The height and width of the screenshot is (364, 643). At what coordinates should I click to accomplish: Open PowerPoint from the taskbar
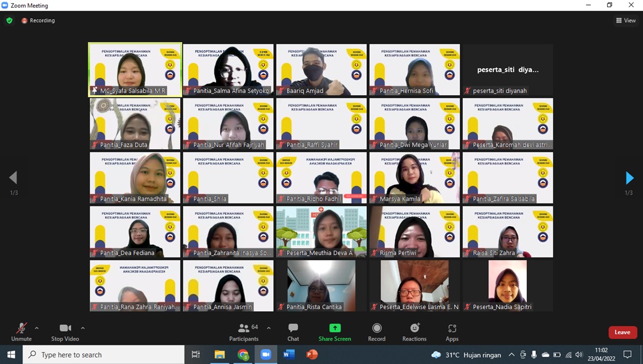(311, 355)
